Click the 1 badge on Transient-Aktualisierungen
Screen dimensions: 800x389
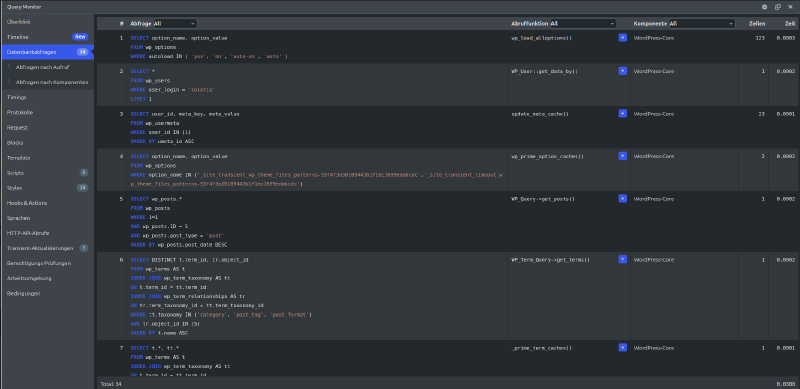click(x=84, y=248)
